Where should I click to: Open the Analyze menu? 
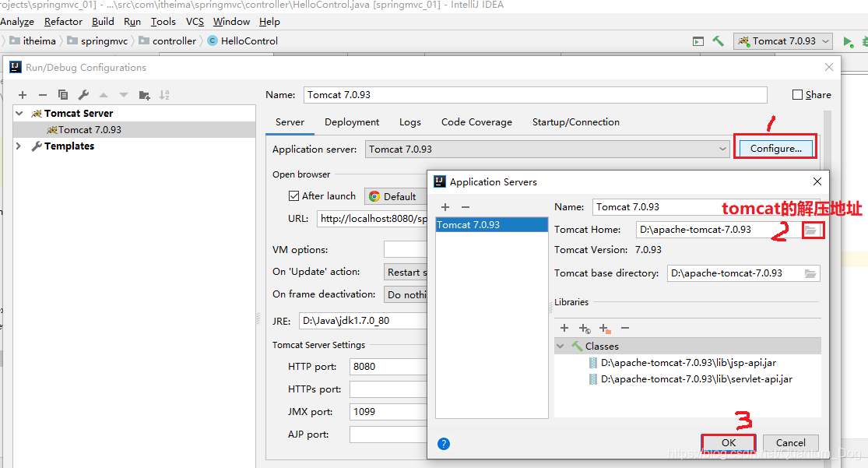tap(17, 22)
